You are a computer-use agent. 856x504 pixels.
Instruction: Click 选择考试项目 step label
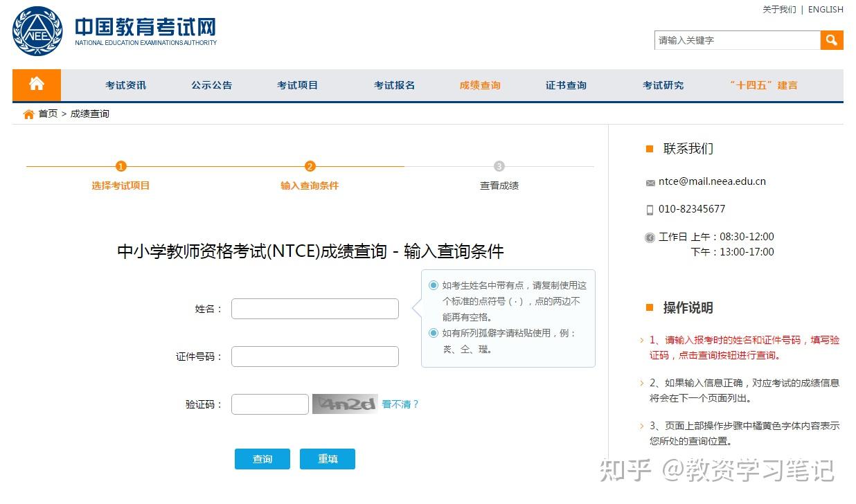pyautogui.click(x=121, y=186)
